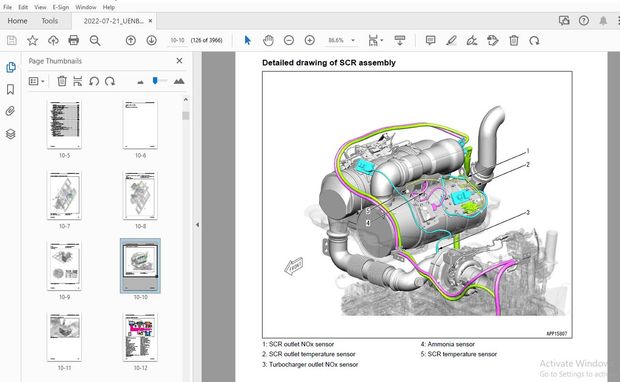Select the highlighter pen tool
Image resolution: width=620 pixels, height=382 pixels.
tap(451, 40)
